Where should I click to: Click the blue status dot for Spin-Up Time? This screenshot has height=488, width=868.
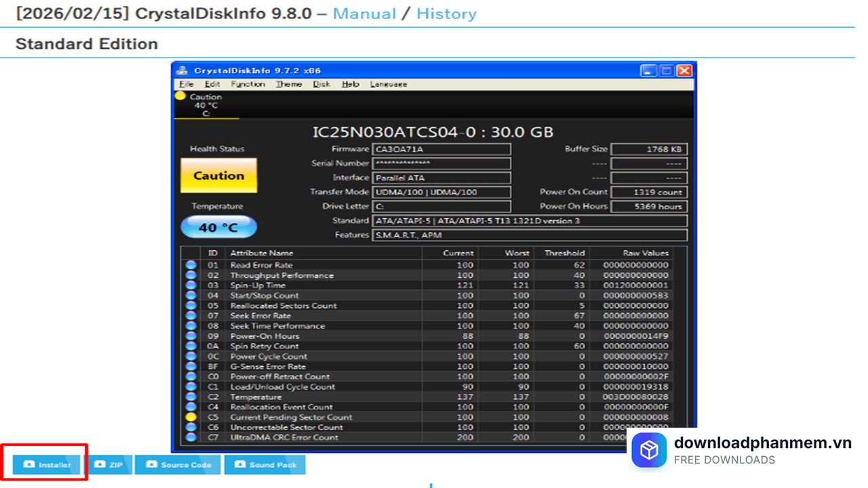[x=191, y=285]
